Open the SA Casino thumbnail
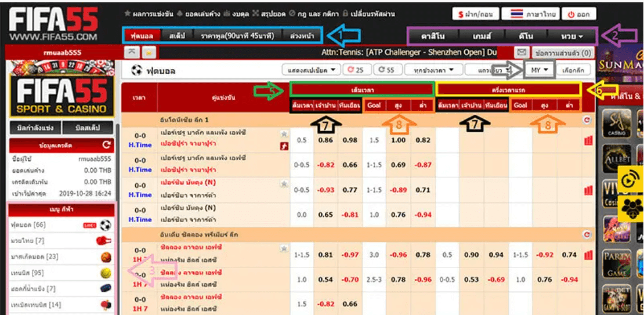Screen dimensions: 644x315 point(617,124)
